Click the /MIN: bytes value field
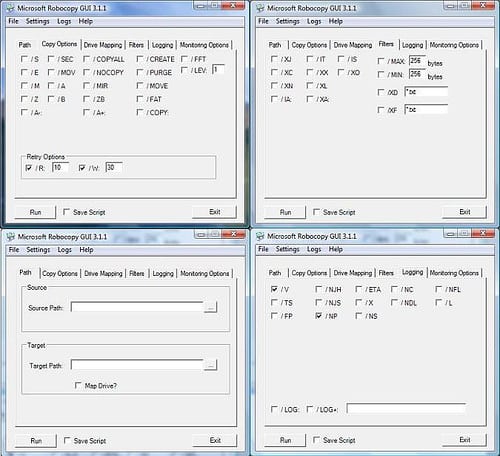 (x=417, y=74)
